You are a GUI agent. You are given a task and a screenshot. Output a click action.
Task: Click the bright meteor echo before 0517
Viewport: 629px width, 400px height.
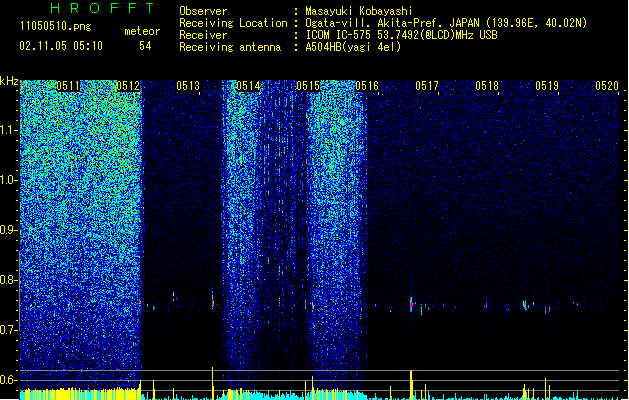tap(411, 304)
